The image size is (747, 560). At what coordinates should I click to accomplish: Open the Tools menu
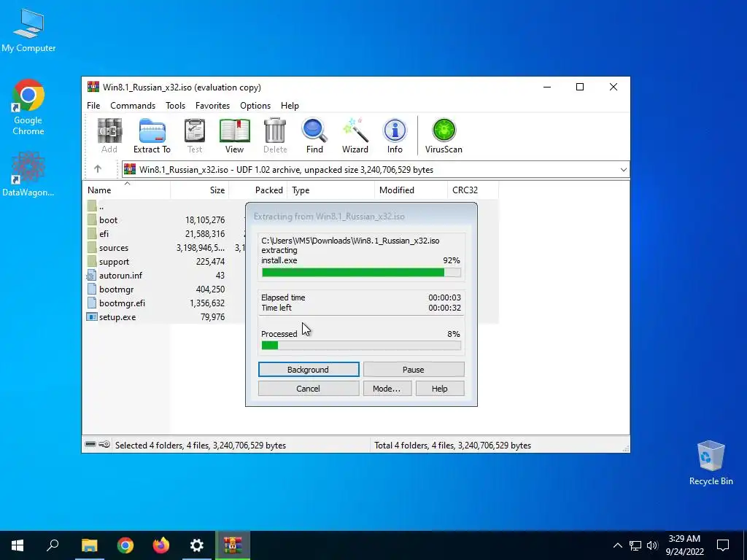tap(175, 106)
